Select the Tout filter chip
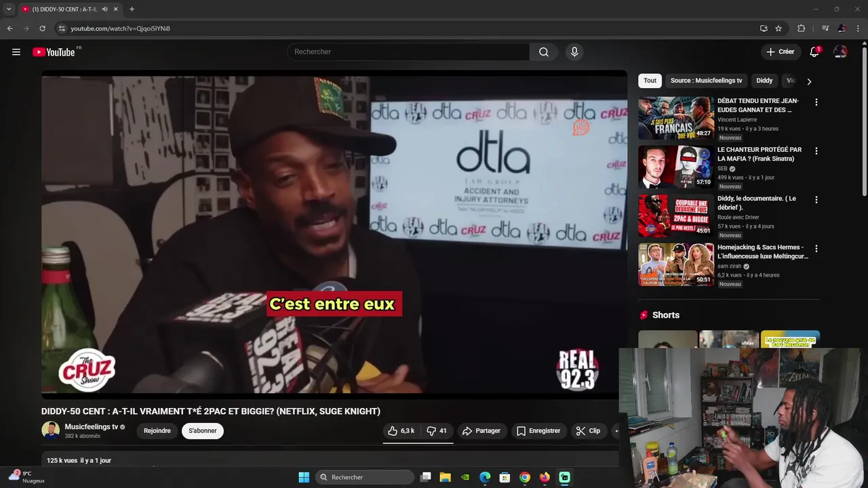The width and height of the screenshot is (868, 488). pos(650,81)
